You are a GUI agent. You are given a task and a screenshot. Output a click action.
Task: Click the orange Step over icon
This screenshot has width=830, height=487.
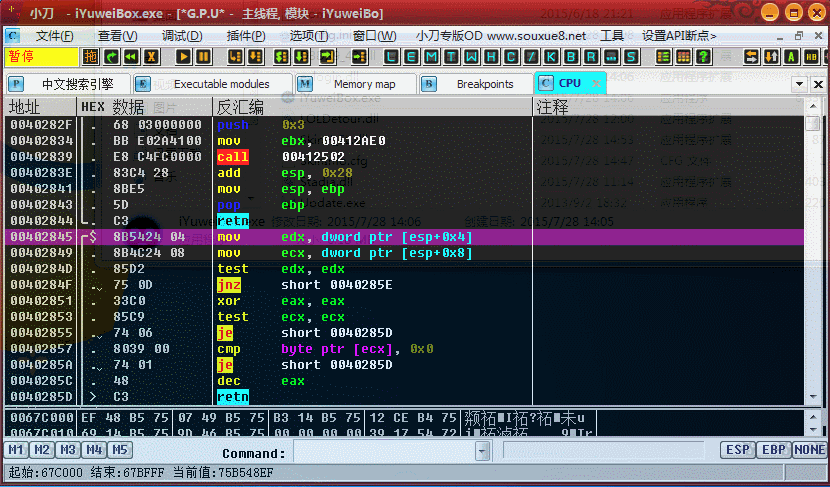point(256,57)
